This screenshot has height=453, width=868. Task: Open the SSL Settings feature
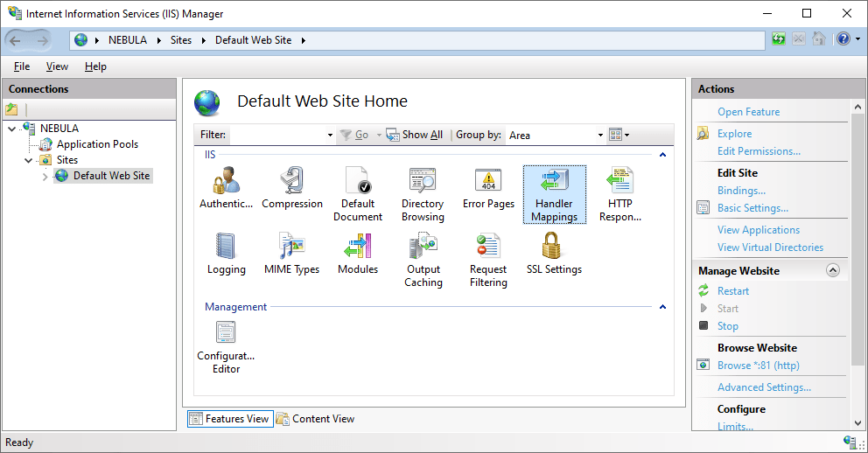click(554, 254)
